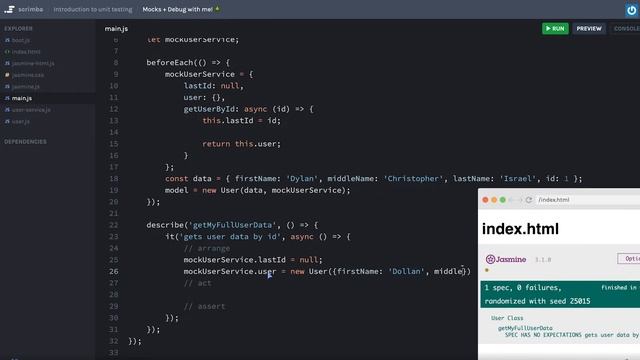Open boot.js in the explorer

click(x=20, y=40)
